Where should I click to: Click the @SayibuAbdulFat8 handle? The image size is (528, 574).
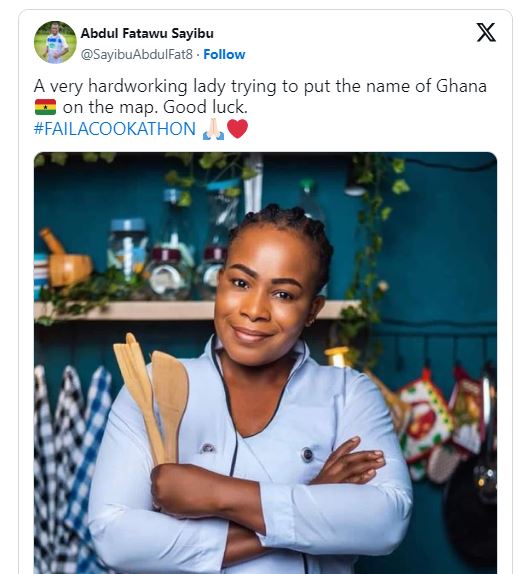pos(137,54)
